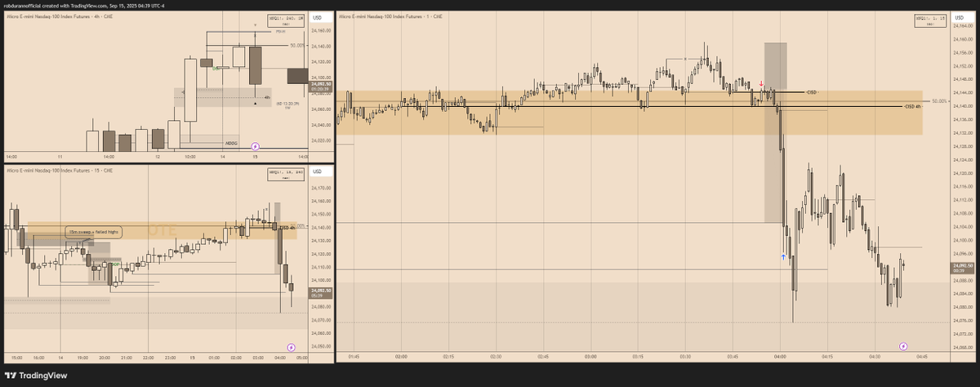Screen dimensions: 980x387
Task: Select the 'OTE' zone text on 15-minute chart
Action: [162, 232]
